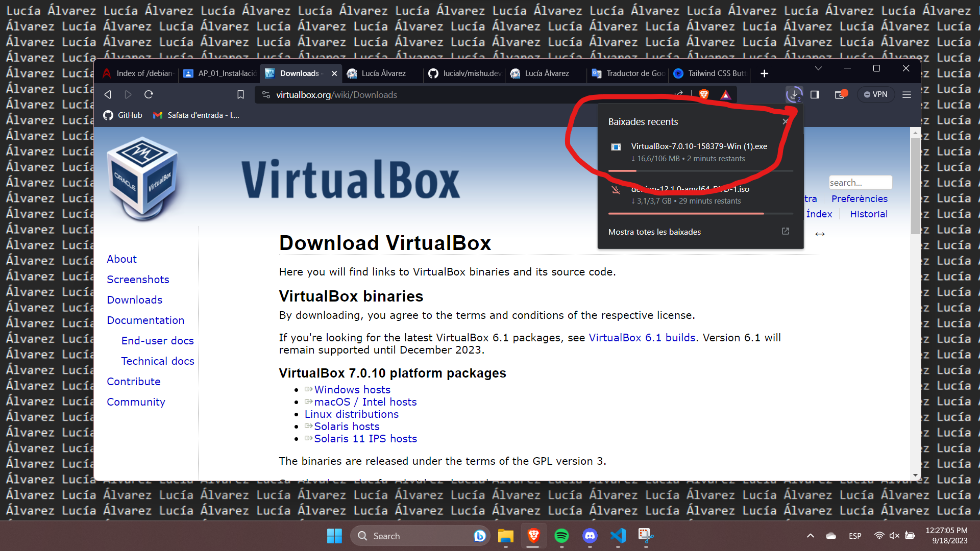
Task: Expand the tab search chevron
Action: pyautogui.click(x=818, y=68)
